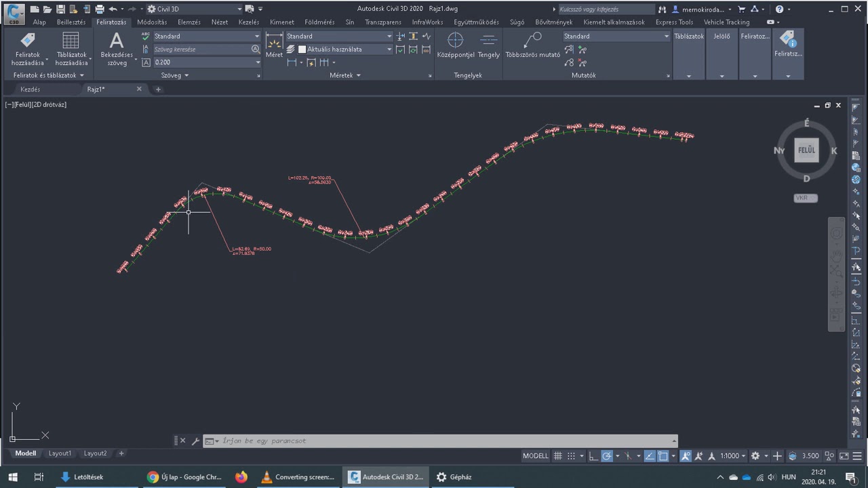This screenshot has height=488, width=868.
Task: Switch to the Kezdés file tab
Action: 30,89
